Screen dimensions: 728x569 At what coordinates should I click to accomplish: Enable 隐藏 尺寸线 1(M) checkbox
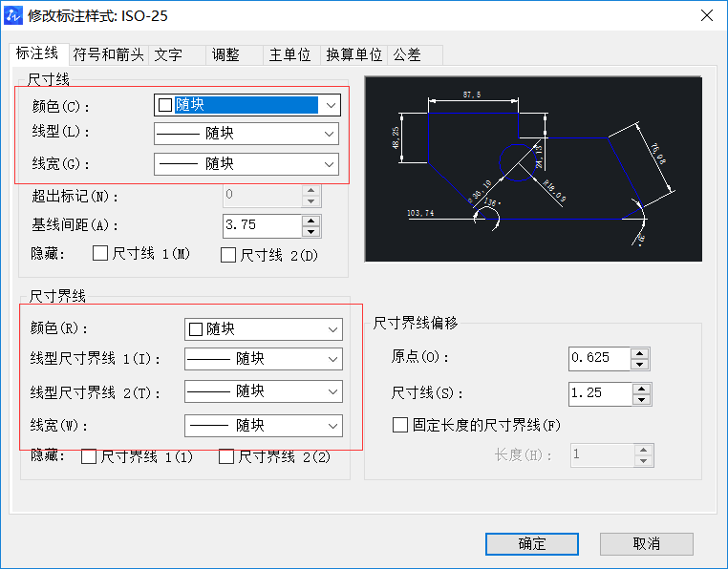click(99, 254)
